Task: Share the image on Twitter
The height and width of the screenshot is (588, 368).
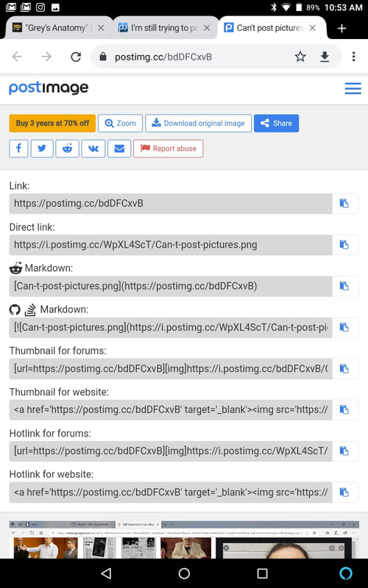Action: [x=42, y=148]
